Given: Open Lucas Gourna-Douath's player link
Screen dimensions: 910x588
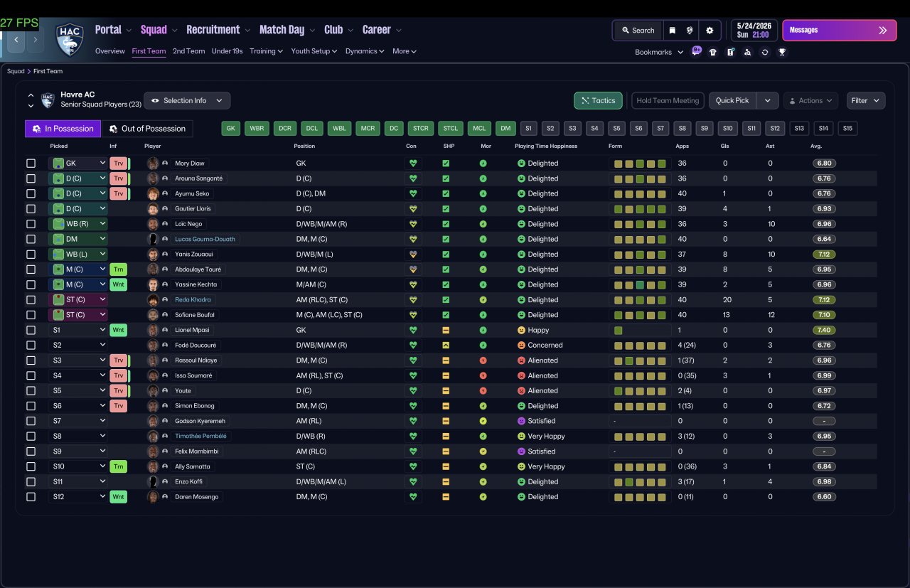Looking at the screenshot, I should click(x=205, y=239).
